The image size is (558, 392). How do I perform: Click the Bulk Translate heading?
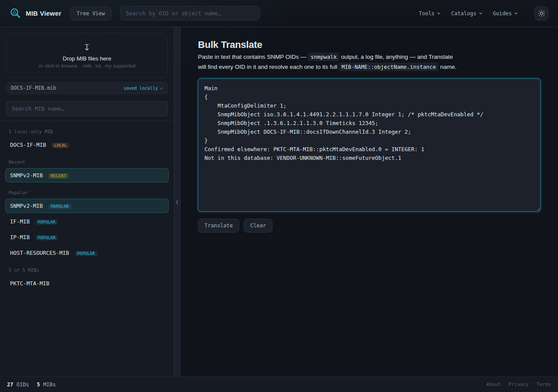(x=230, y=45)
